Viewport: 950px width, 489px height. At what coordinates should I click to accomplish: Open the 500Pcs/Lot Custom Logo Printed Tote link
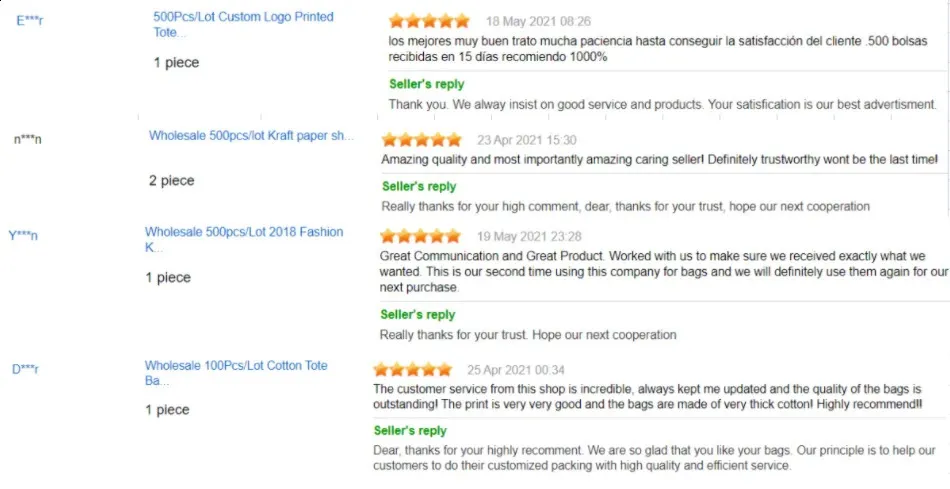pos(243,24)
